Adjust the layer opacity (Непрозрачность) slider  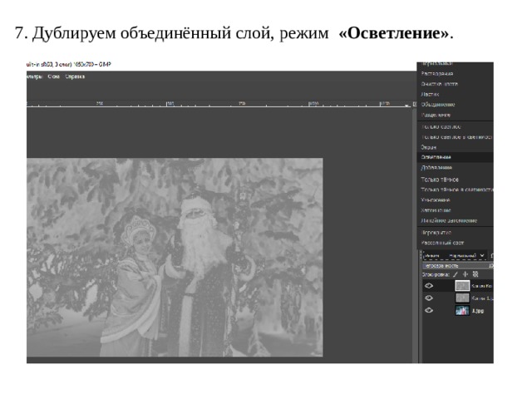pyautogui.click(x=458, y=266)
